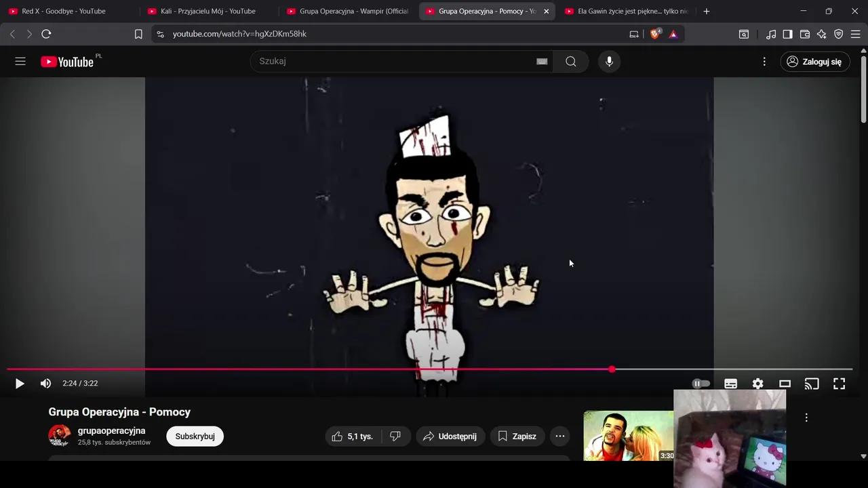
Task: Open the YouTube three-dot settings menu
Action: (x=764, y=62)
